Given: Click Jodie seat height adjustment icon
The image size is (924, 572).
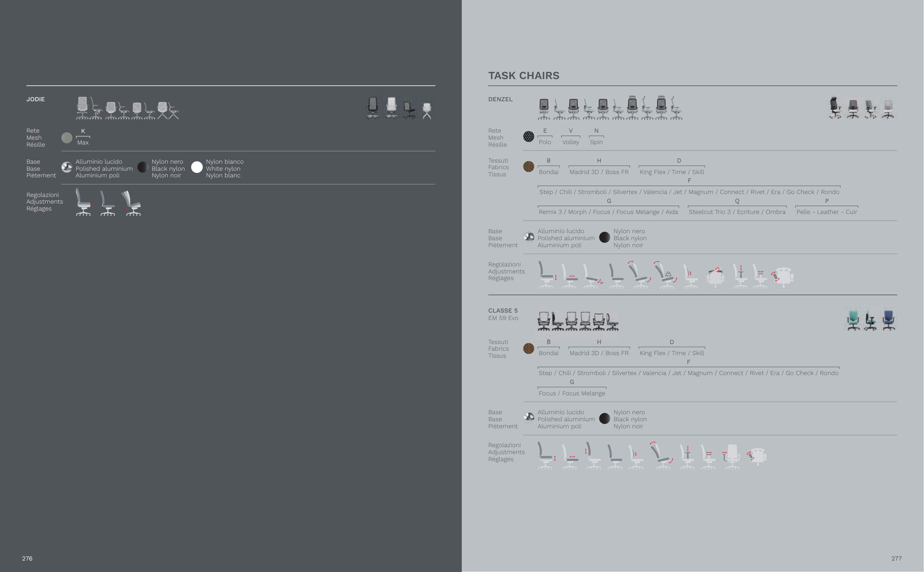Looking at the screenshot, I should tap(84, 203).
